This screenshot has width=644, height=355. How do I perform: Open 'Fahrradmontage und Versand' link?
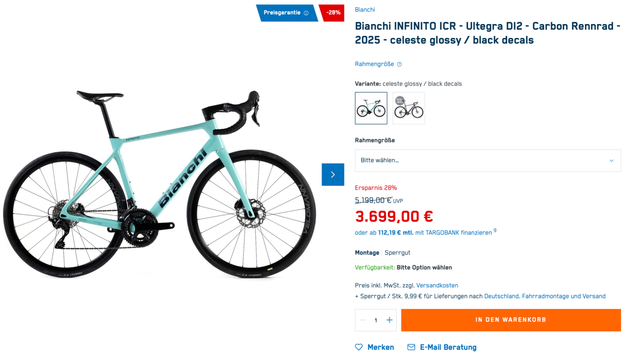click(563, 296)
